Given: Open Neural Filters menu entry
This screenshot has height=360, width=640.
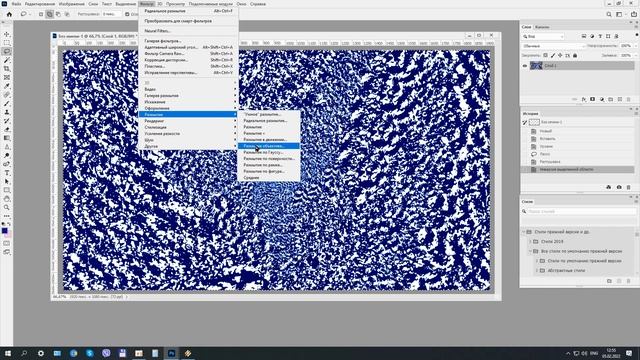Looking at the screenshot, I should tap(157, 31).
